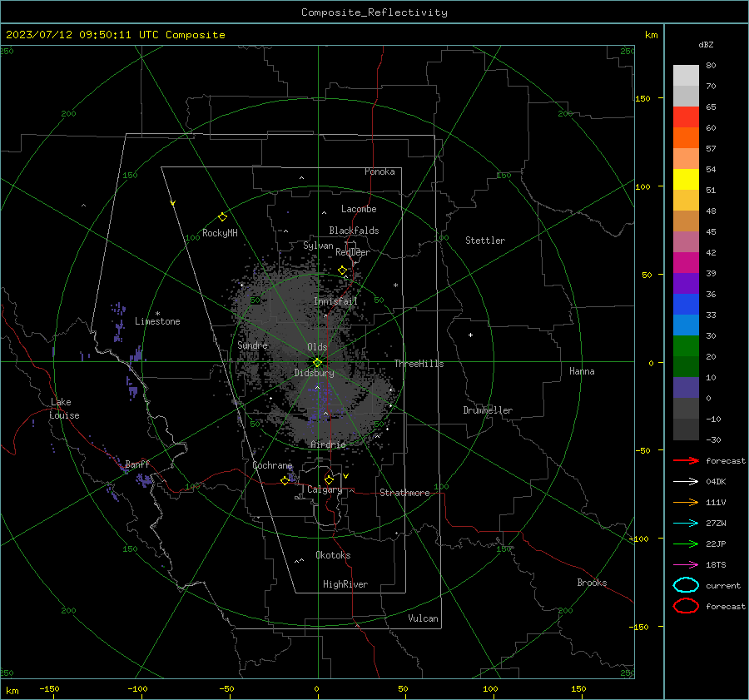Select the 22JP legend text
Image resolution: width=749 pixels, height=700 pixels.
[716, 544]
